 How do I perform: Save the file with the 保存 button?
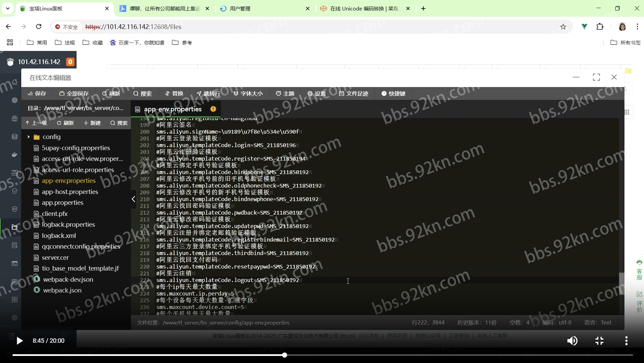(x=37, y=93)
